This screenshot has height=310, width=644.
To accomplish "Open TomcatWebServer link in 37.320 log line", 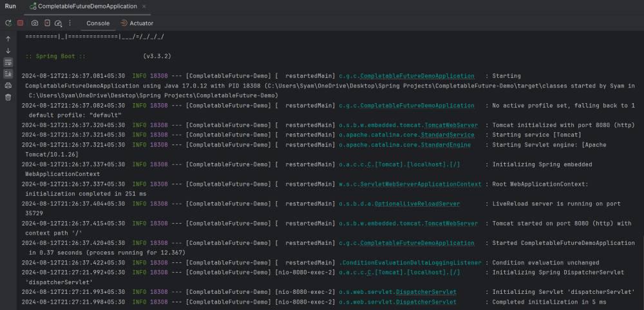I will pyautogui.click(x=451, y=126).
